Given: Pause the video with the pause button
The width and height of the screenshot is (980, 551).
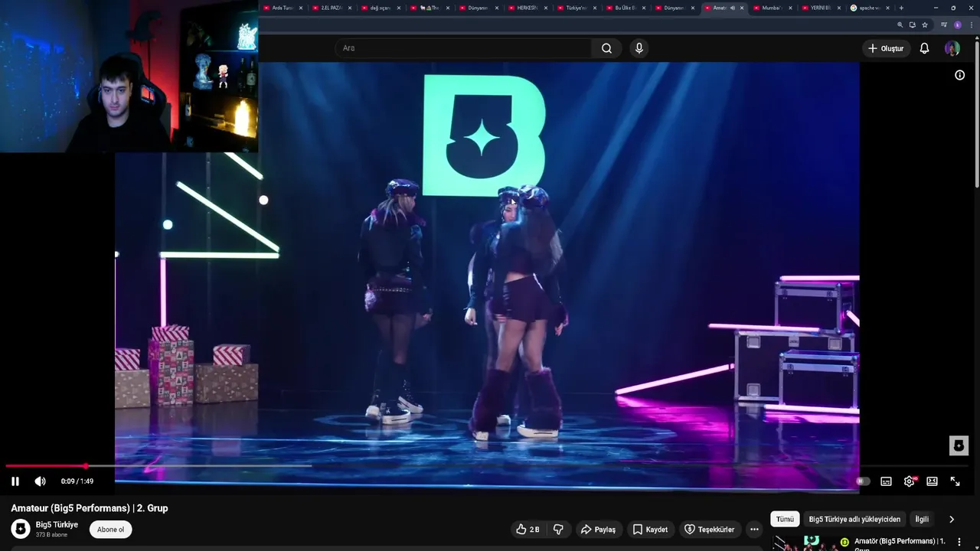Looking at the screenshot, I should (15, 481).
